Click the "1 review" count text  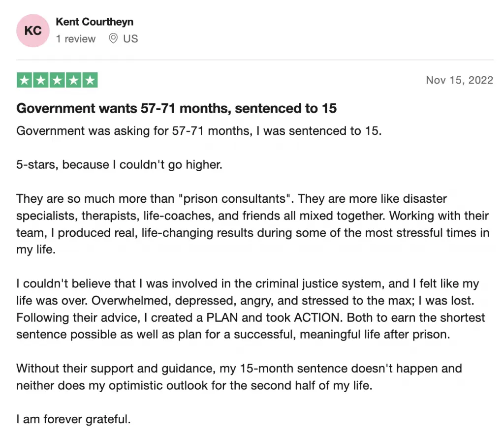pyautogui.click(x=76, y=38)
